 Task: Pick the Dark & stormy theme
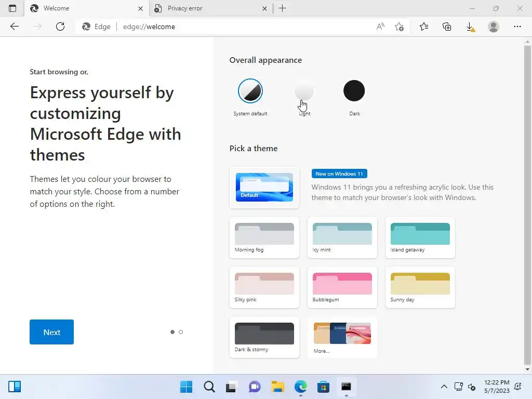[264, 337]
